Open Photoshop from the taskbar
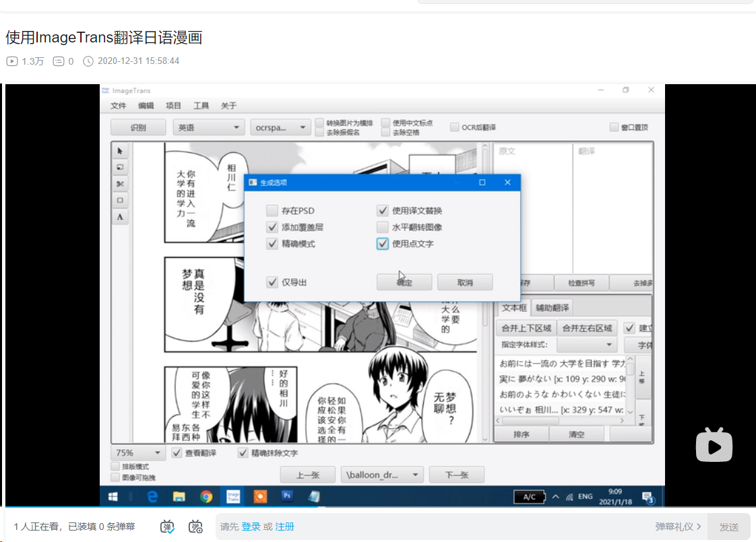The image size is (756, 542). (287, 496)
